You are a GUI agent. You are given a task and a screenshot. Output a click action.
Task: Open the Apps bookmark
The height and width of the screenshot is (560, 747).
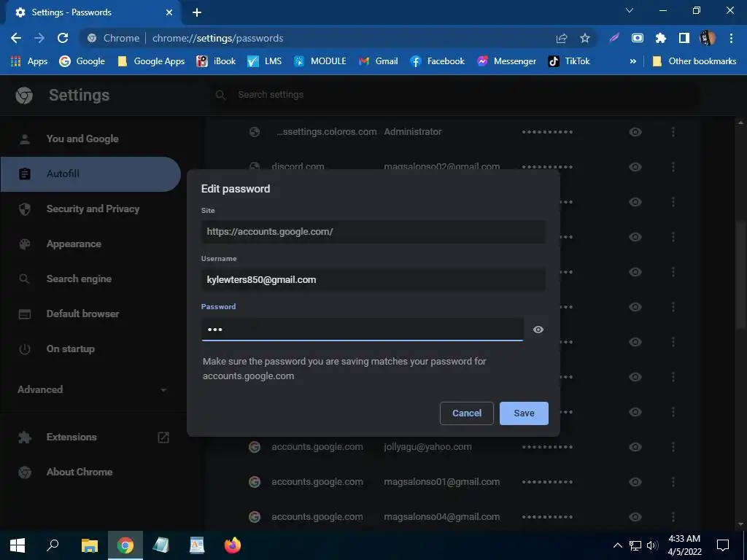pyautogui.click(x=29, y=61)
